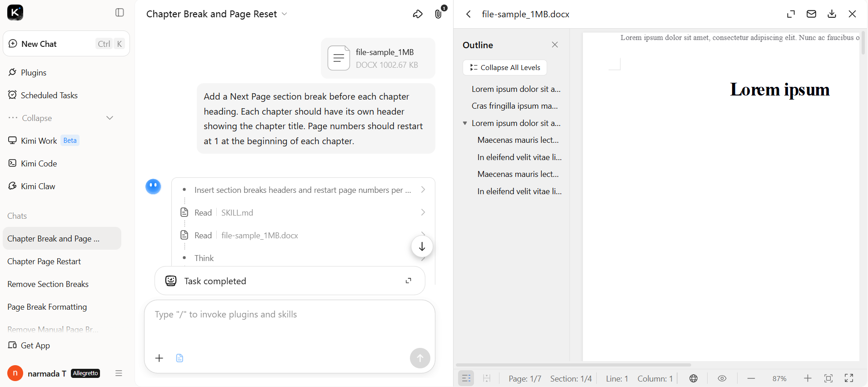Toggle the sidebar collapse icon

click(x=120, y=13)
